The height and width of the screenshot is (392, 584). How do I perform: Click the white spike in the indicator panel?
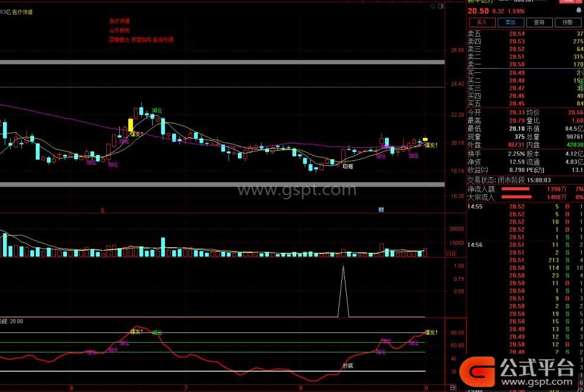pos(343,292)
